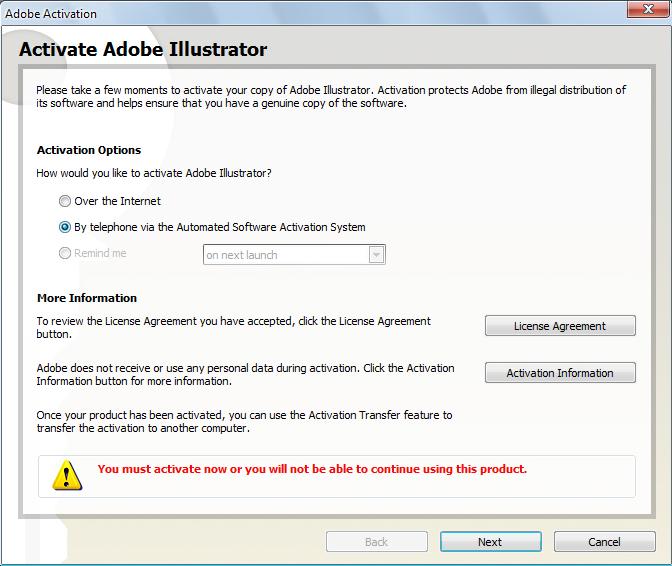Click the Adobe Activation title bar text
Screen dimensions: 672x566
pos(51,14)
